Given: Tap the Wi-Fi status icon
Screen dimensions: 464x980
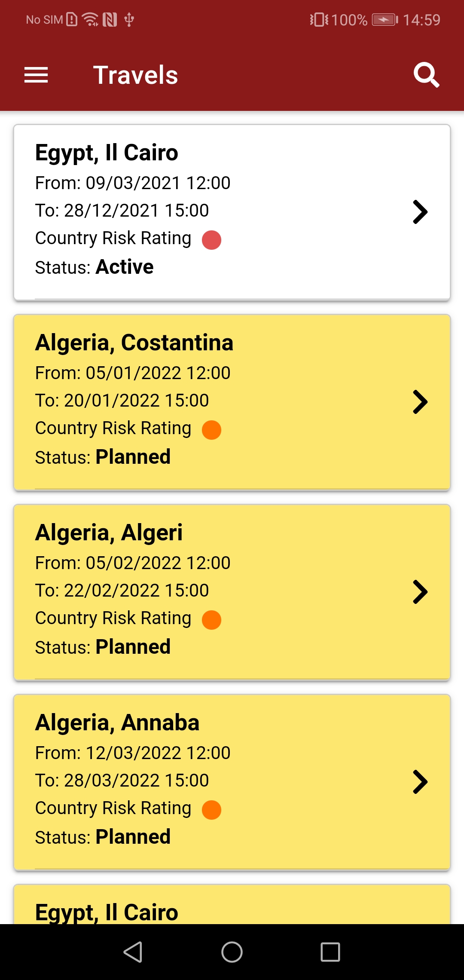Looking at the screenshot, I should [x=90, y=19].
